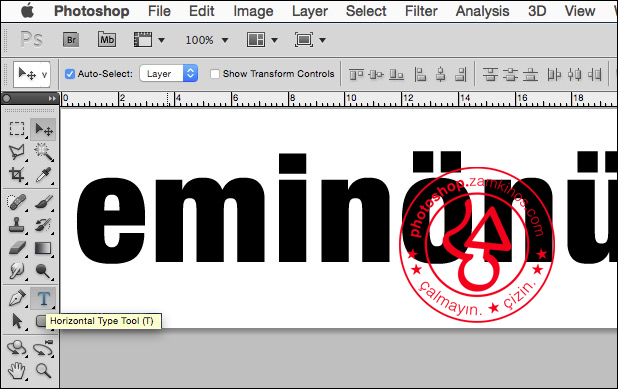Open the Layer menu
Image resolution: width=618 pixels, height=389 pixels.
(310, 11)
